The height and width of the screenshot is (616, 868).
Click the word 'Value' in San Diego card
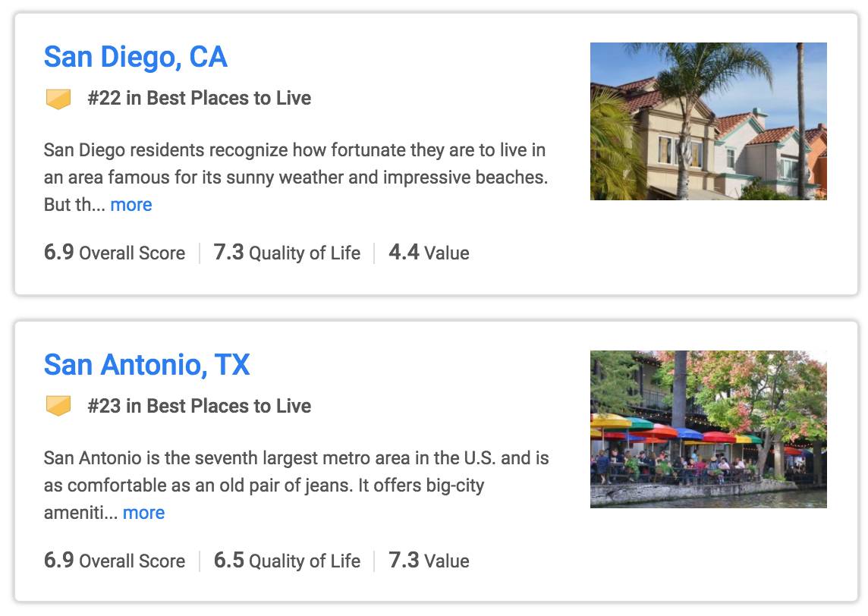tap(447, 253)
